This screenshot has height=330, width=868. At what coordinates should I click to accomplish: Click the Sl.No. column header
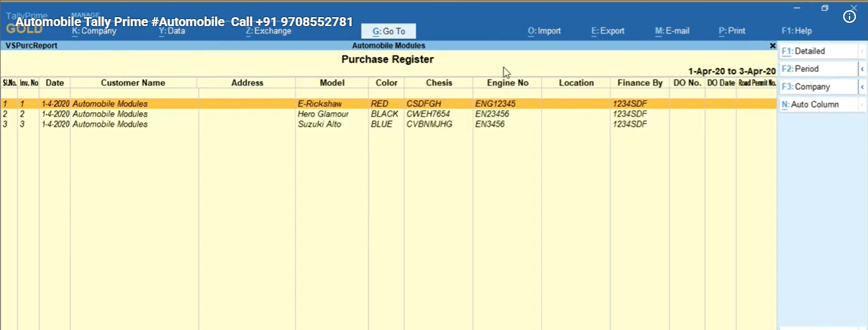9,83
